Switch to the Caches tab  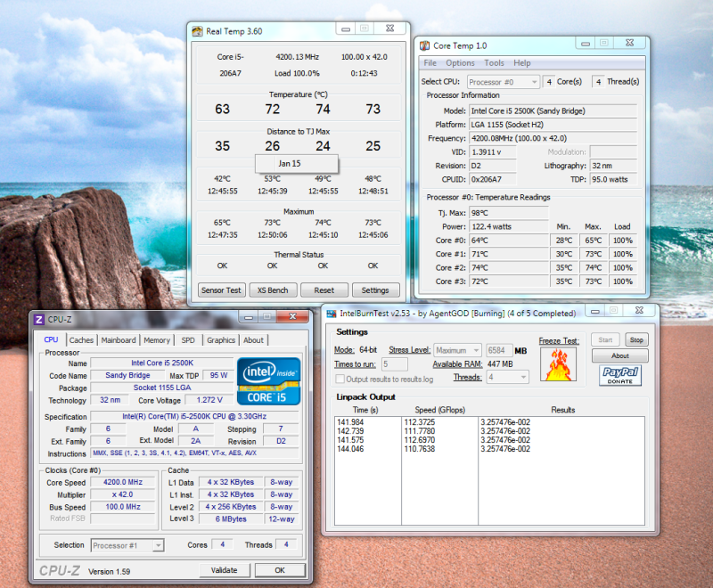pyautogui.click(x=81, y=340)
